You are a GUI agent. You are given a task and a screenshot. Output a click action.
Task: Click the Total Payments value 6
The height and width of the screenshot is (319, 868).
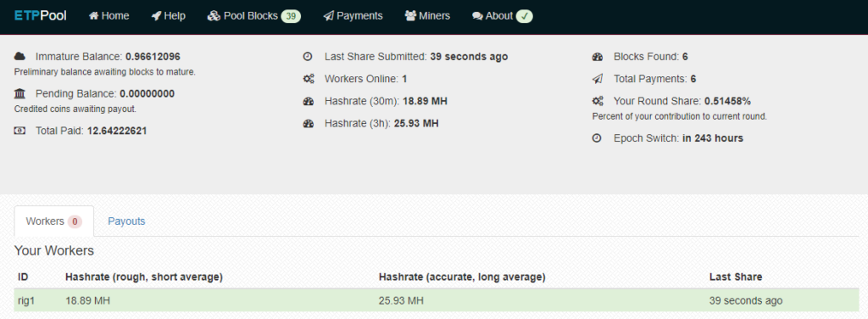[x=693, y=79]
